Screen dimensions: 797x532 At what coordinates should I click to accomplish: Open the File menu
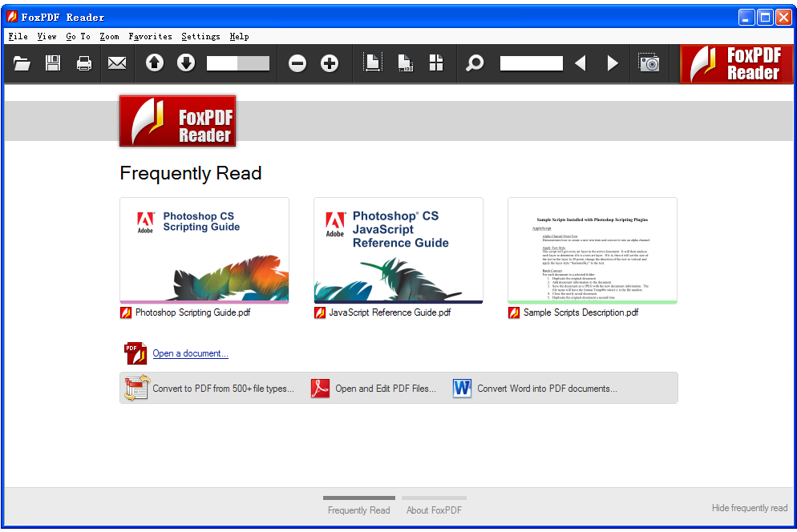tap(17, 36)
